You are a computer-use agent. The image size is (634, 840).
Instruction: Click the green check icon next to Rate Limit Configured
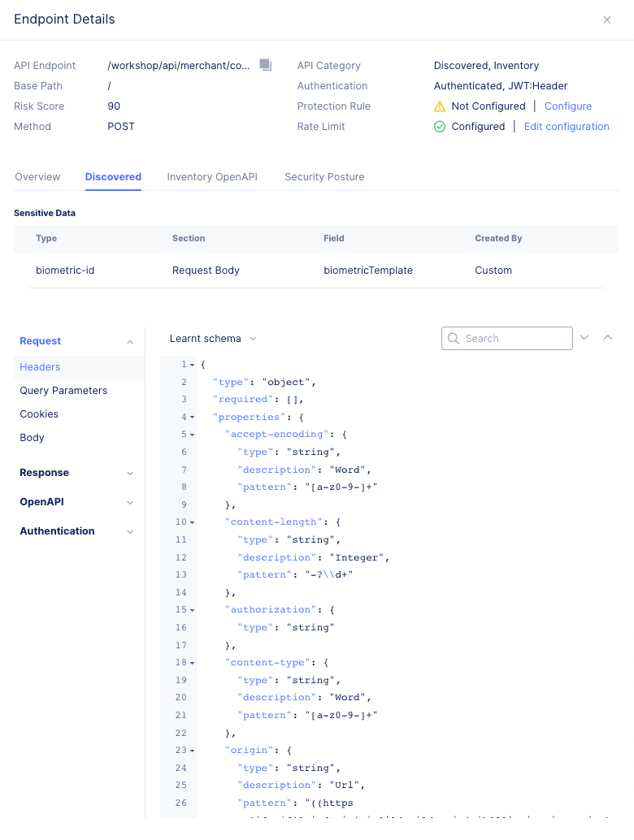439,126
